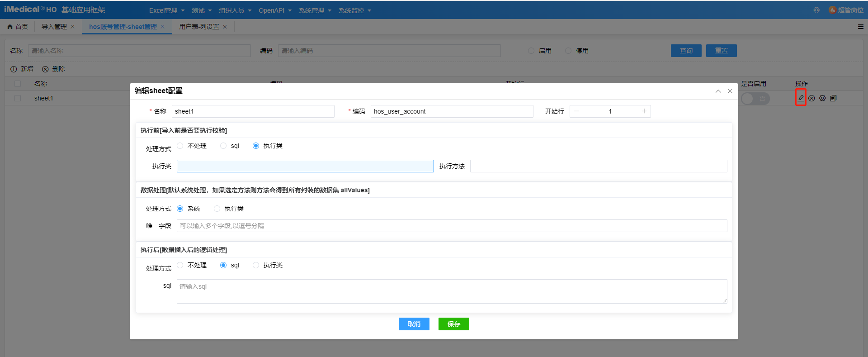Switch to the 用户表-列设置 tab
Image resolution: width=868 pixels, height=357 pixels.
click(199, 27)
